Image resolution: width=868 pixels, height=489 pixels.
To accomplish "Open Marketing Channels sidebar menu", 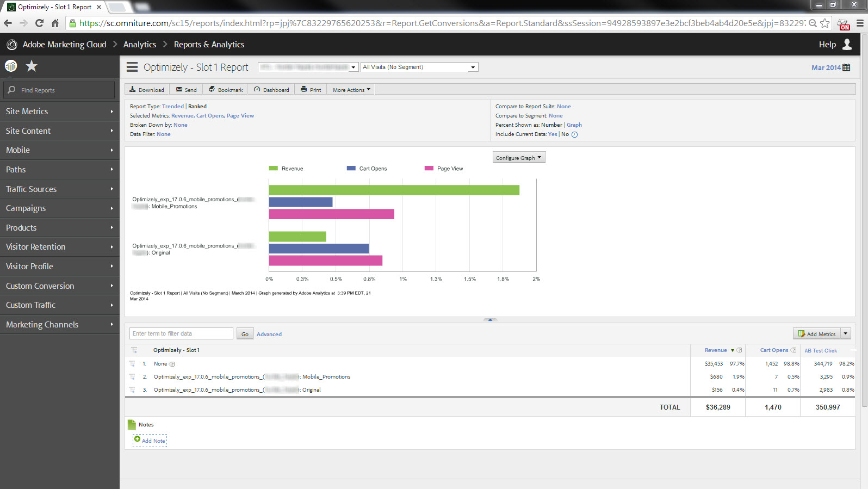I will click(60, 324).
